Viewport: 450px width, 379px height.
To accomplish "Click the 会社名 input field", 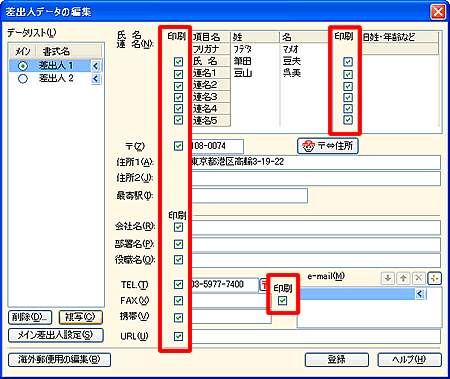I will (316, 228).
